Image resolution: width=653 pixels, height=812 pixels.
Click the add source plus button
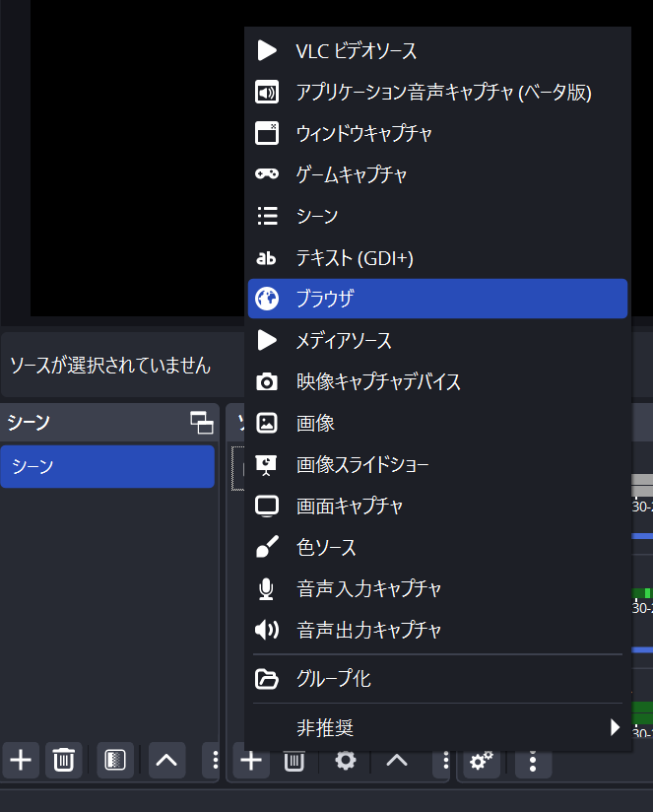tap(251, 761)
